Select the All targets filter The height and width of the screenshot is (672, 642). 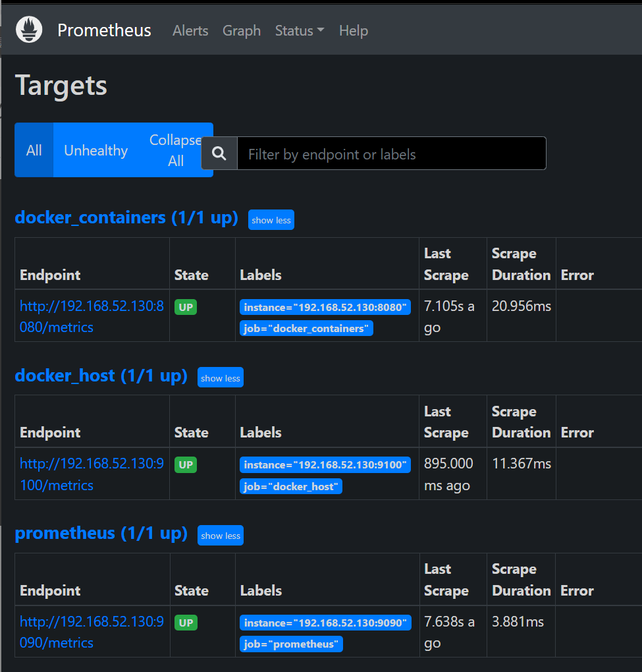tap(34, 150)
